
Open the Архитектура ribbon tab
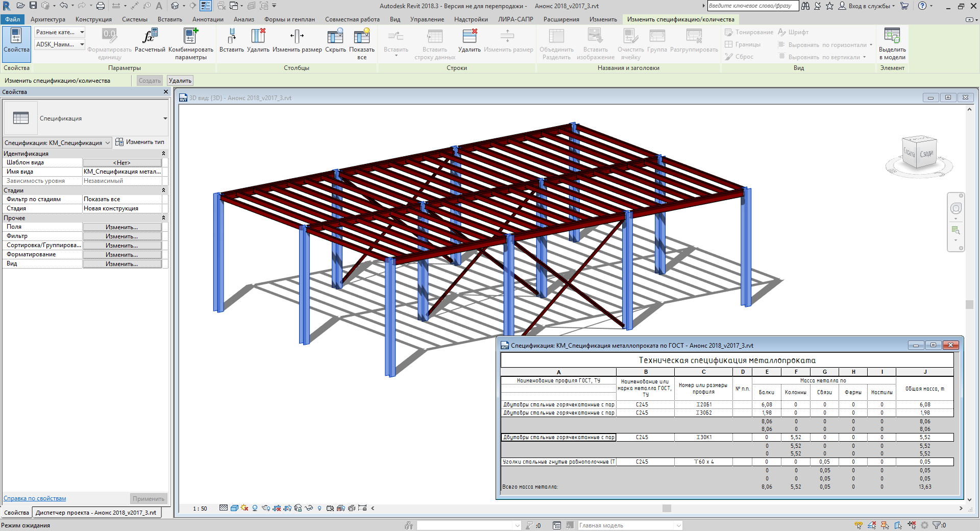click(x=48, y=19)
